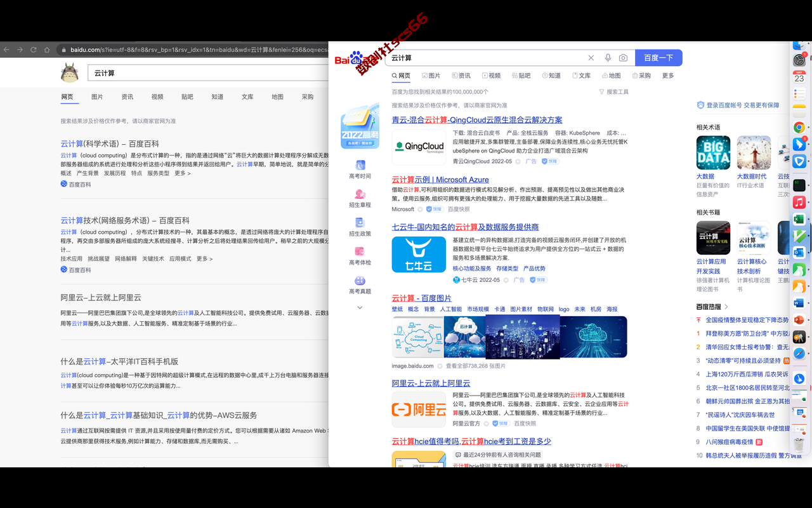Screen dimensions: 812x508
Task: Click the 2022高考 sidebar banner
Action: point(360,127)
